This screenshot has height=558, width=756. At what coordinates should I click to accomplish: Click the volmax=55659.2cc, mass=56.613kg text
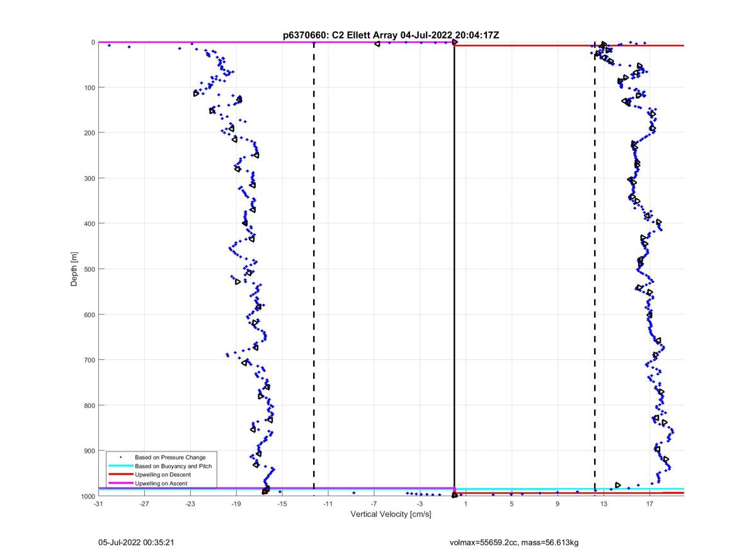(514, 542)
